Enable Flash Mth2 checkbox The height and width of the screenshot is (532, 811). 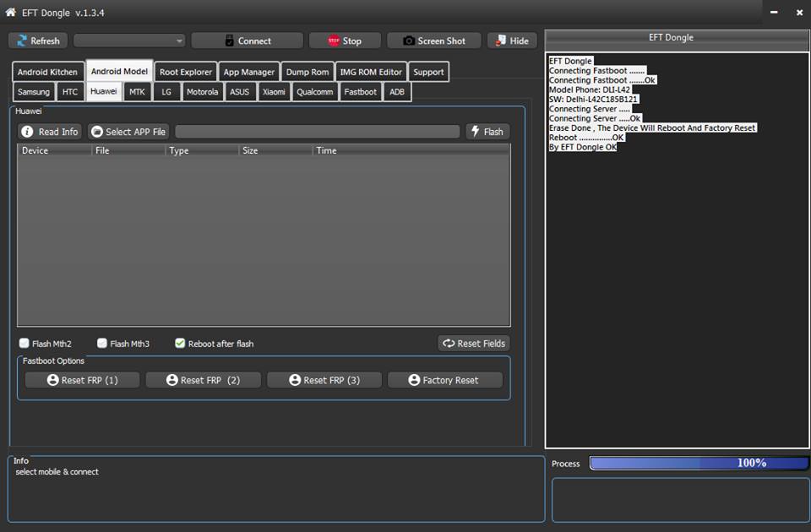[24, 344]
